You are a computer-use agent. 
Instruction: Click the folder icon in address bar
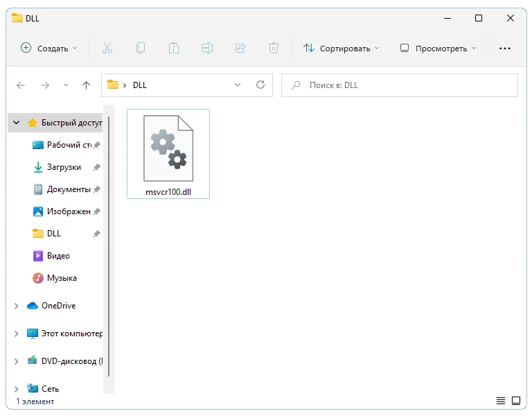click(x=113, y=84)
